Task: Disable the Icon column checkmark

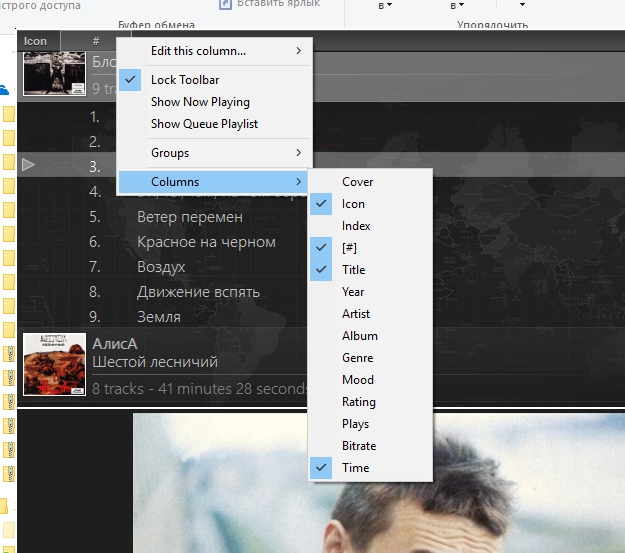Action: click(353, 204)
